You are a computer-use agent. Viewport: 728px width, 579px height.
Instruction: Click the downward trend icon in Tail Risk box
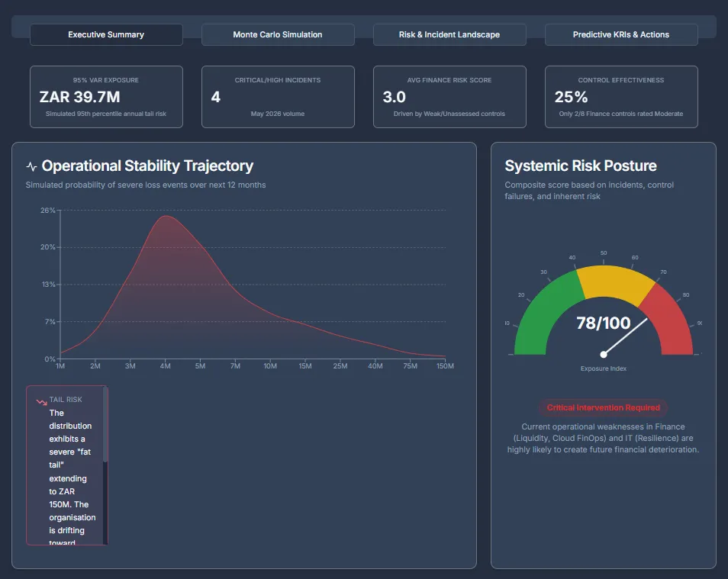(x=41, y=402)
